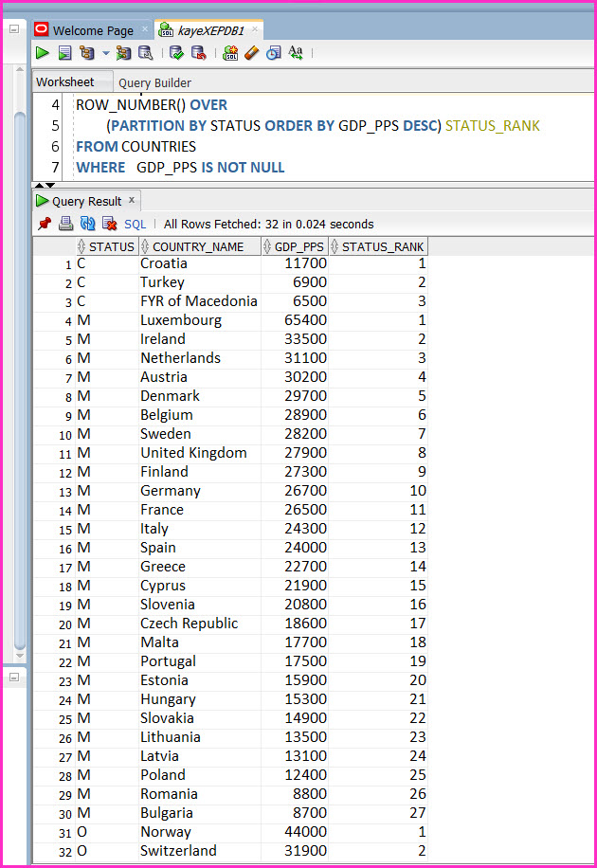Click the To Upper/Lower/InitCap icon
This screenshot has height=868, width=597.
pos(296,52)
